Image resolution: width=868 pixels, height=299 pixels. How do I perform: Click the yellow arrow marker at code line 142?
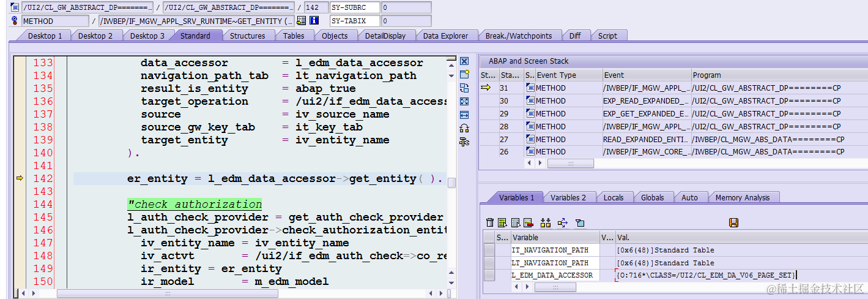(x=20, y=178)
